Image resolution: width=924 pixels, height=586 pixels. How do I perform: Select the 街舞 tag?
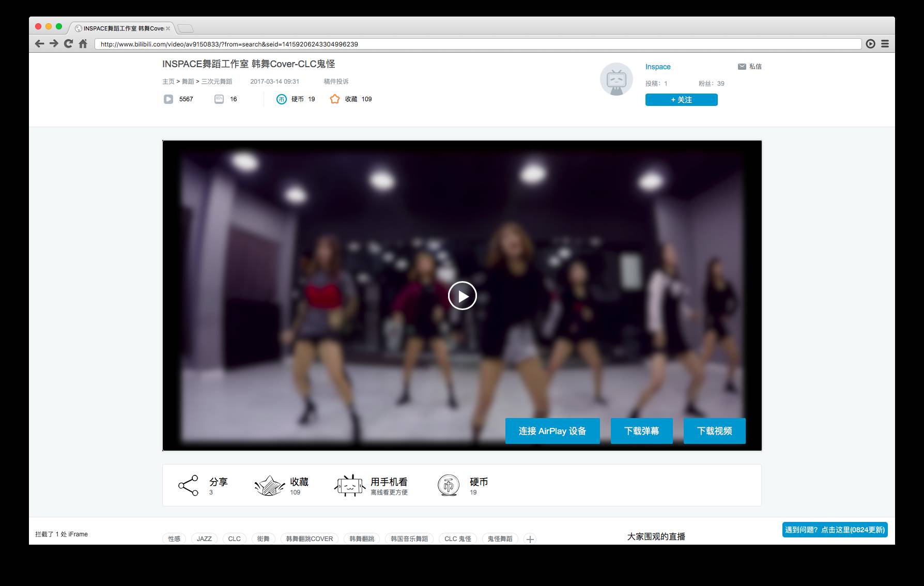264,538
